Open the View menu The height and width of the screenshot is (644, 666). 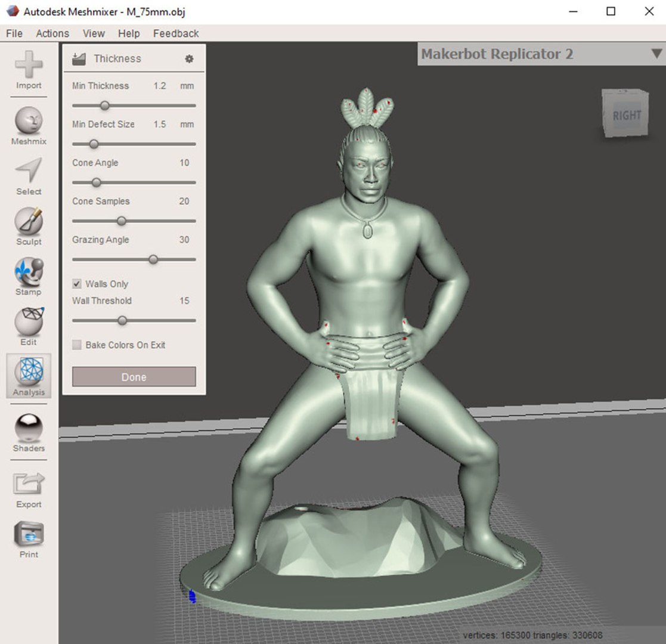click(x=94, y=33)
